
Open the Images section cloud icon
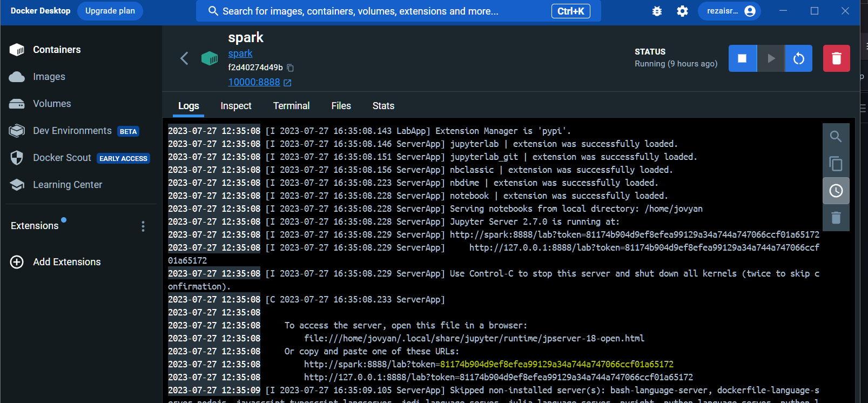tap(17, 77)
